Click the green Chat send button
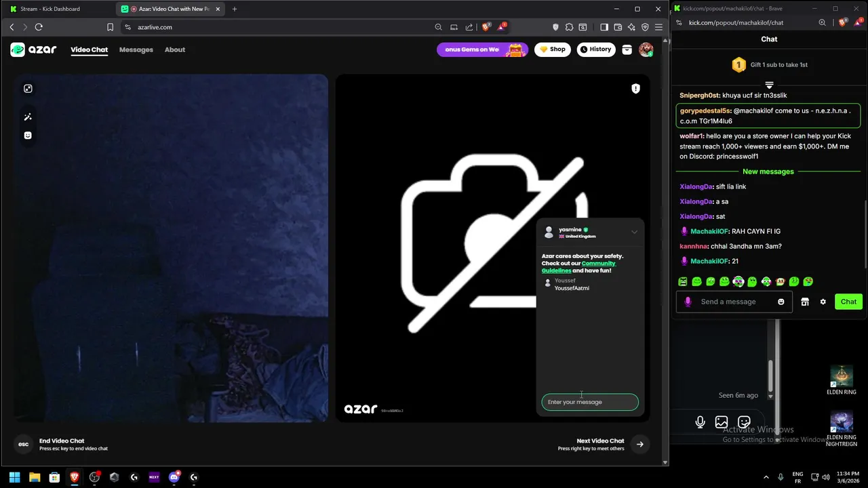 point(848,302)
